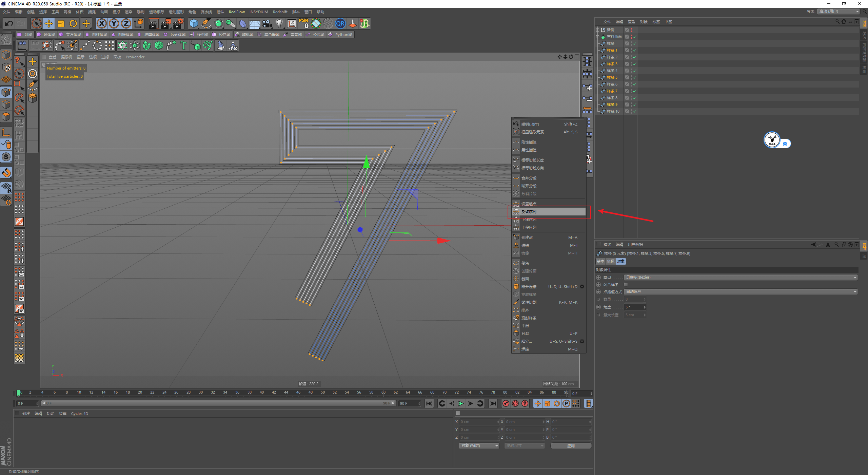Screen dimensions: 868x475
Task: Click the Camera object icon
Action: 267,23
